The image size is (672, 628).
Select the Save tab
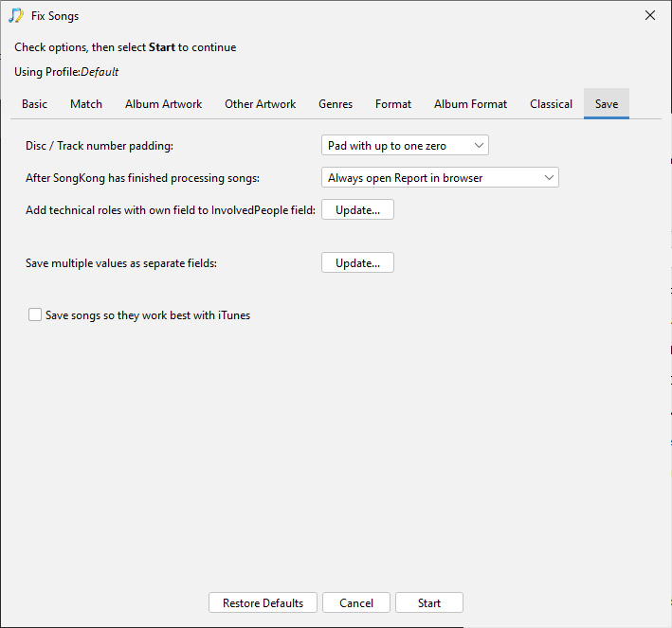(x=606, y=104)
